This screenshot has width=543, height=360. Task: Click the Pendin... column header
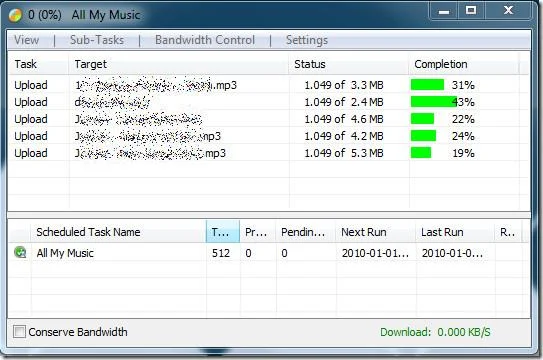306,232
